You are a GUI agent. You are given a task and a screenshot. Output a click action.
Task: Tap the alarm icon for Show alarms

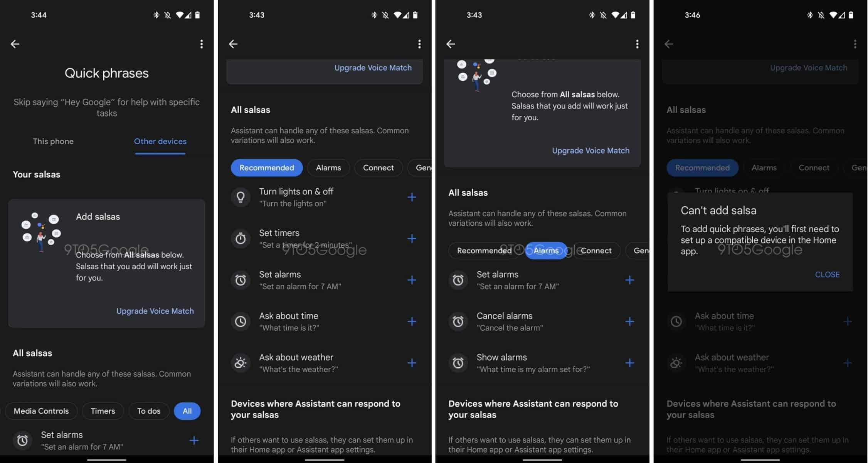(x=459, y=362)
